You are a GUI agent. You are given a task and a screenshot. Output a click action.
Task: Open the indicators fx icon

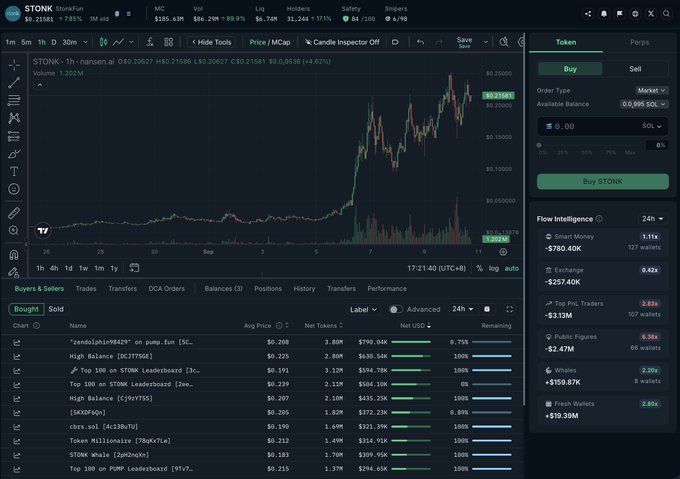click(150, 42)
